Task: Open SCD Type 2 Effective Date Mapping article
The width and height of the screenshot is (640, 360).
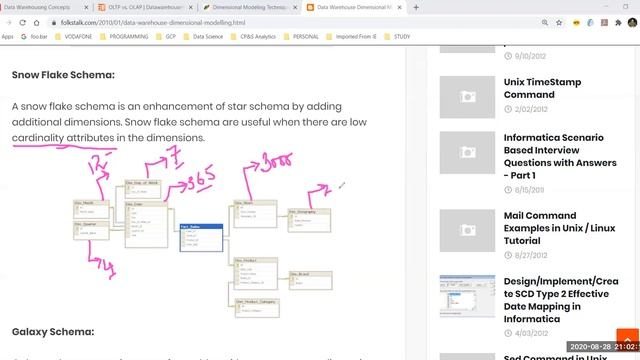Action: coord(561,300)
